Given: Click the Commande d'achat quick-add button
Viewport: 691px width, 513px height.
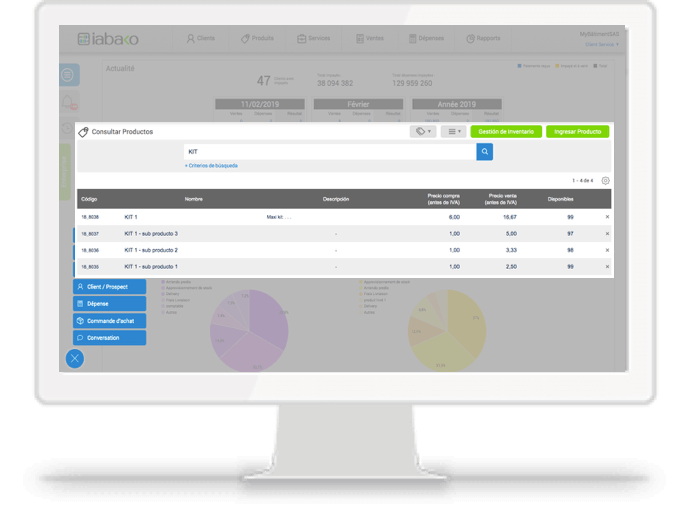Looking at the screenshot, I should [109, 321].
